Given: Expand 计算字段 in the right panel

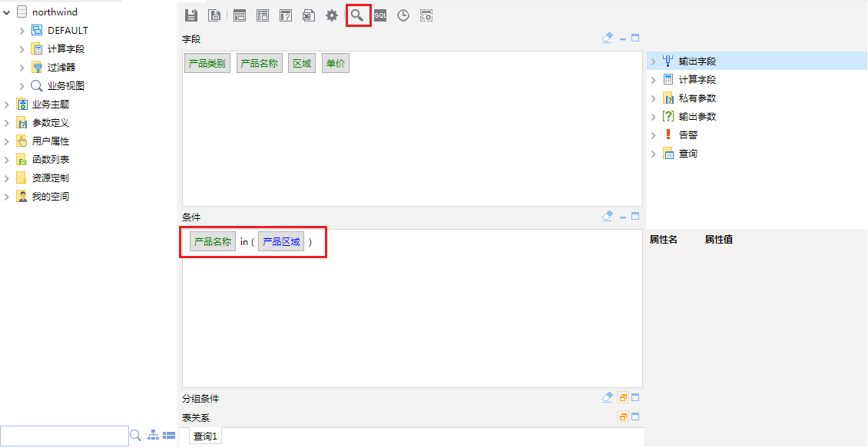Looking at the screenshot, I should tap(653, 80).
